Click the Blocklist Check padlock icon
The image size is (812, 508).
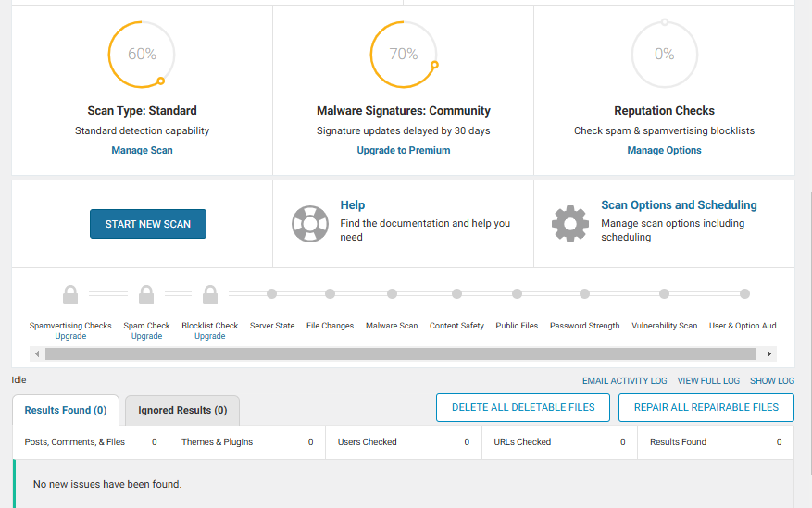coord(210,294)
